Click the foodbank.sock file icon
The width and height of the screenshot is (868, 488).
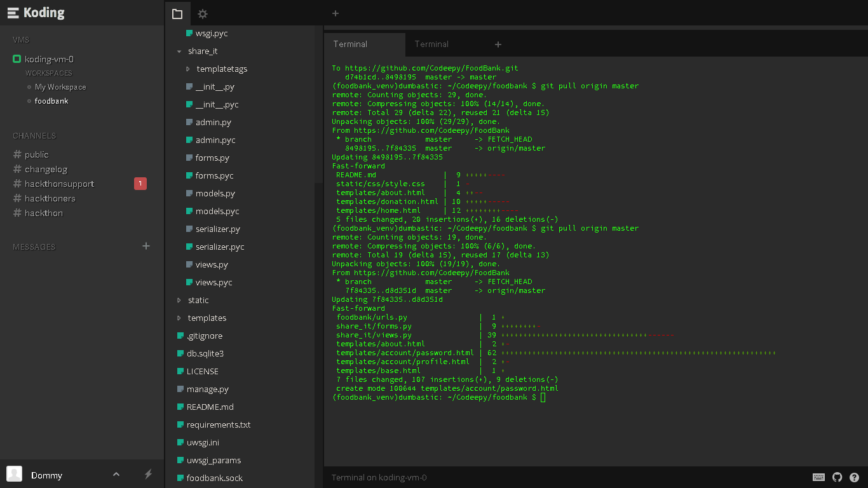pos(180,478)
